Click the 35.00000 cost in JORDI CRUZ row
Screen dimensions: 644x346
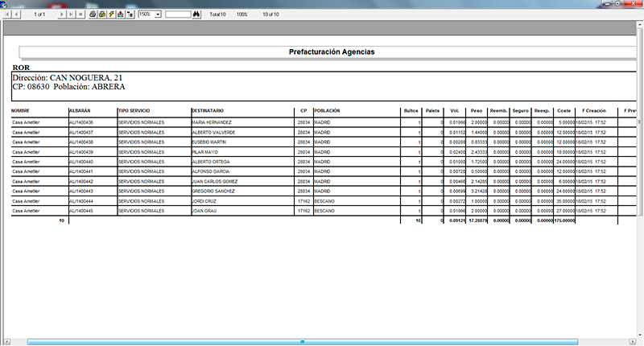[566, 201]
